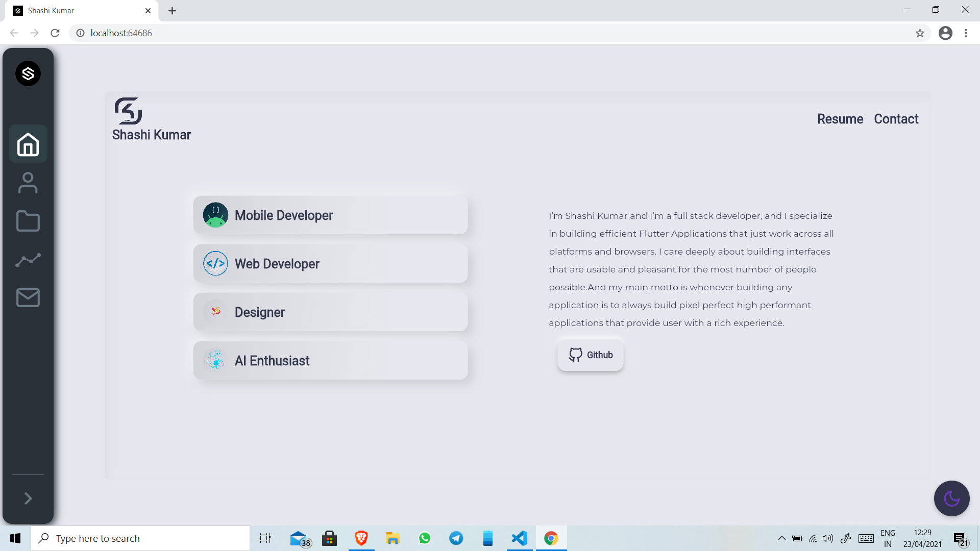Open the folder projects icon in sidebar
Image resolution: width=980 pixels, height=551 pixels.
click(x=28, y=221)
